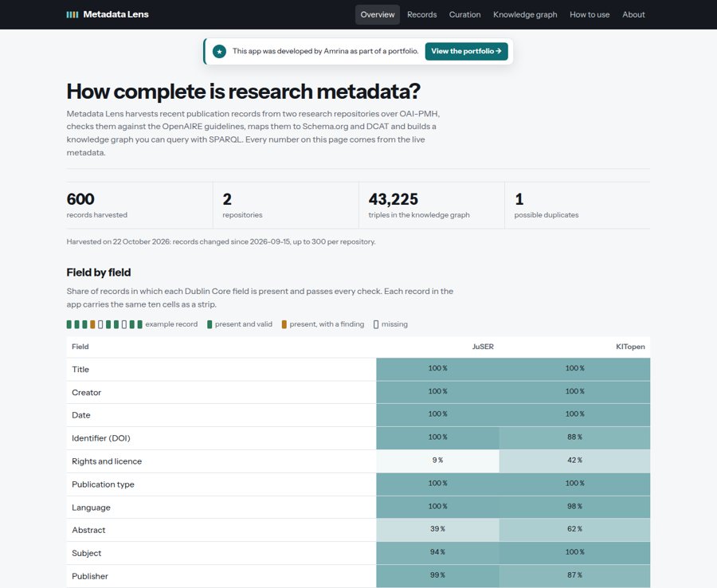Image resolution: width=717 pixels, height=588 pixels.
Task: Select the Abstract row label
Action: click(88, 530)
